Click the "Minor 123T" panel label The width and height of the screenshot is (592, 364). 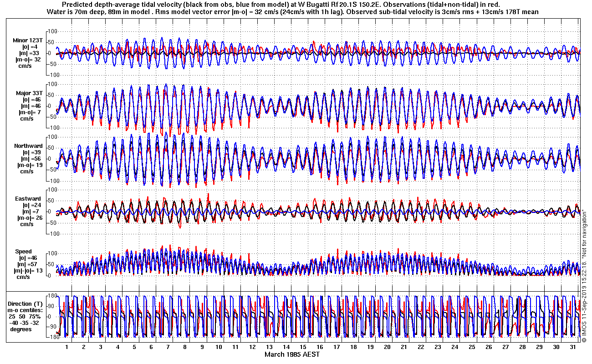[28, 40]
